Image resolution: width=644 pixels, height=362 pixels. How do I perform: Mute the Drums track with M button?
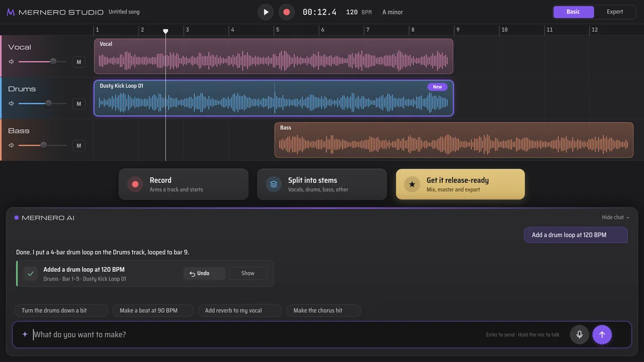click(x=79, y=104)
